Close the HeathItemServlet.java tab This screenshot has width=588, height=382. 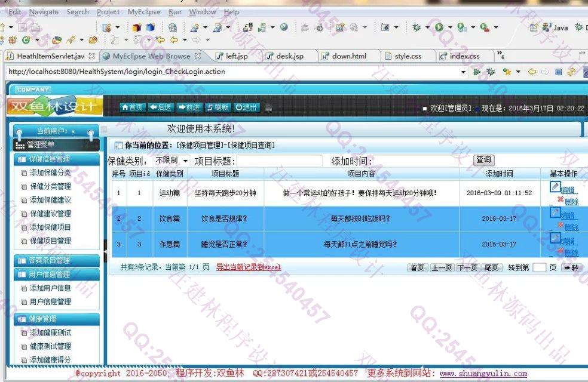(x=91, y=56)
